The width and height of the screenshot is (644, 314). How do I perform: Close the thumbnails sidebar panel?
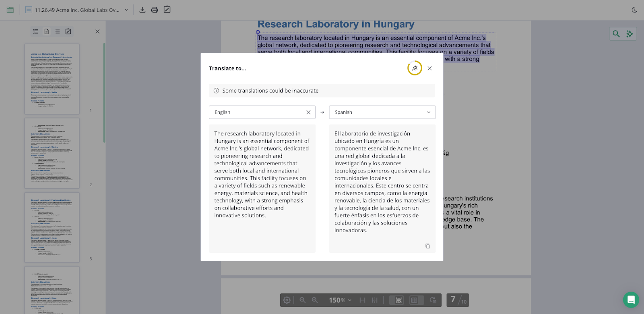[x=97, y=31]
